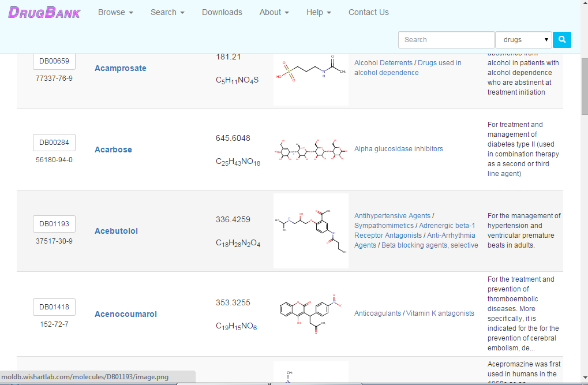This screenshot has width=588, height=385.
Task: Click the Acenocoumarol structure image
Action: tap(310, 315)
